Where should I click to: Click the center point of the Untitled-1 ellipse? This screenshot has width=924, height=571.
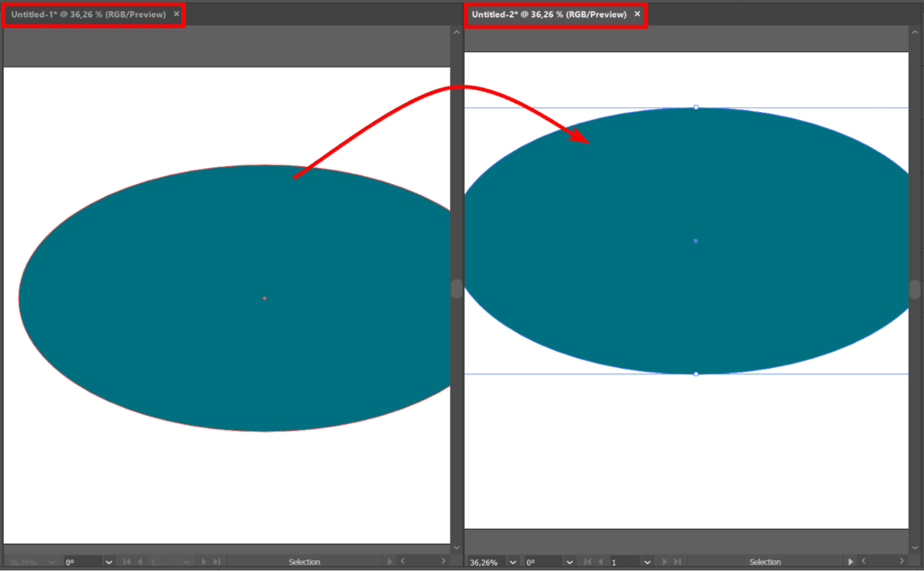click(264, 298)
